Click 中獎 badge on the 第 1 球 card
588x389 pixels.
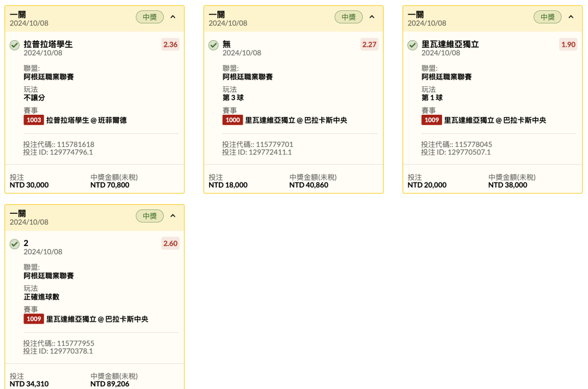coord(548,17)
